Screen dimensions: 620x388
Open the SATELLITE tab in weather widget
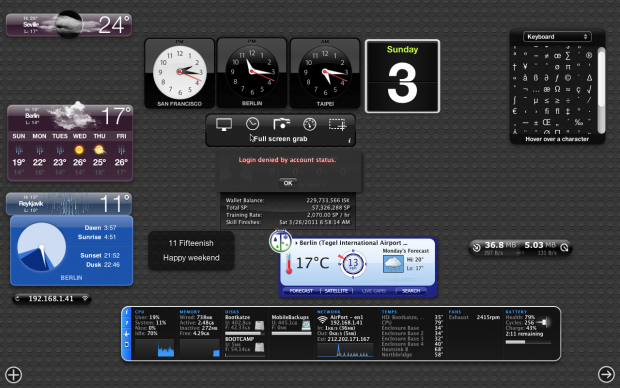pos(336,291)
